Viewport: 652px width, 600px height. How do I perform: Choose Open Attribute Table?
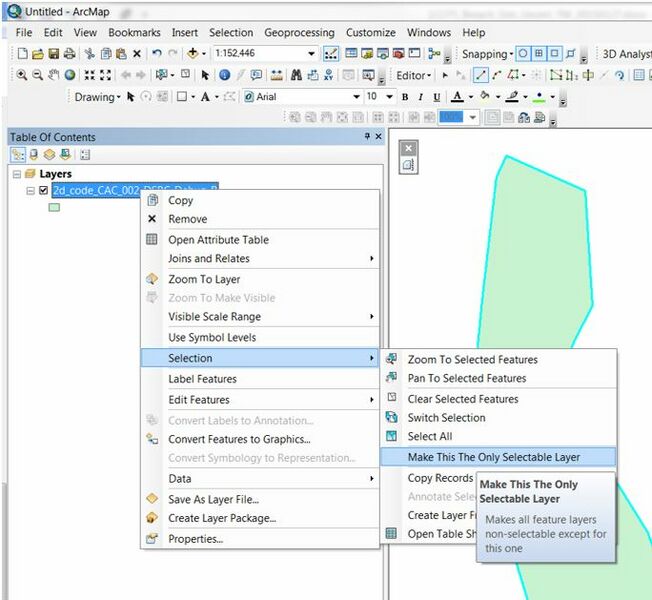[260, 240]
